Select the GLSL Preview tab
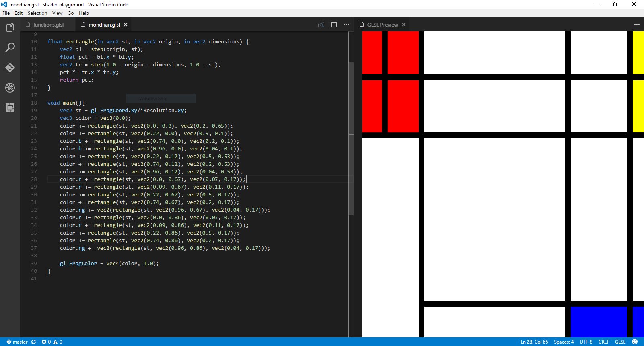644x346 pixels. click(x=382, y=25)
